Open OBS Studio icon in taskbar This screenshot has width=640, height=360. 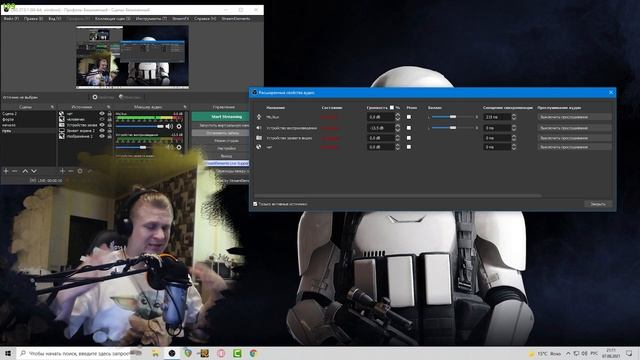click(x=172, y=353)
